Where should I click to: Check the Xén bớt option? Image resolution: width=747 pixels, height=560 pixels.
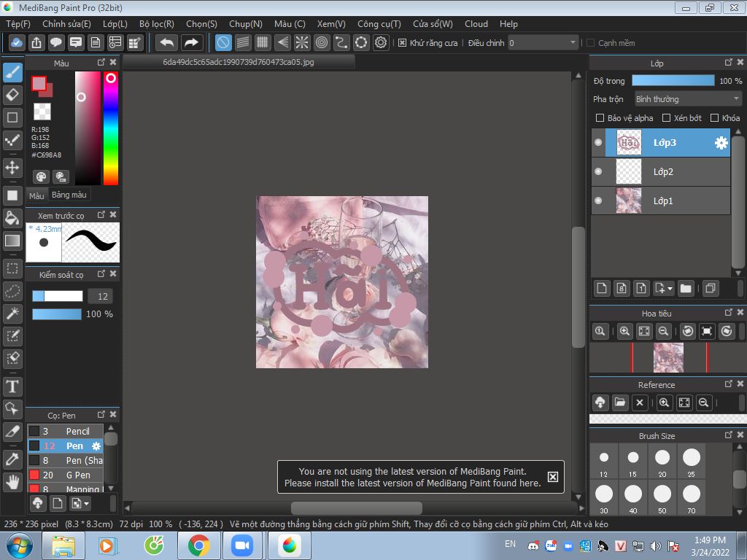(667, 118)
